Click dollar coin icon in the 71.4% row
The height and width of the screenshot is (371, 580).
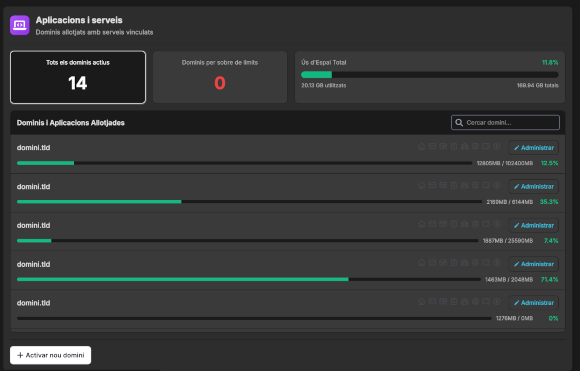(x=497, y=263)
